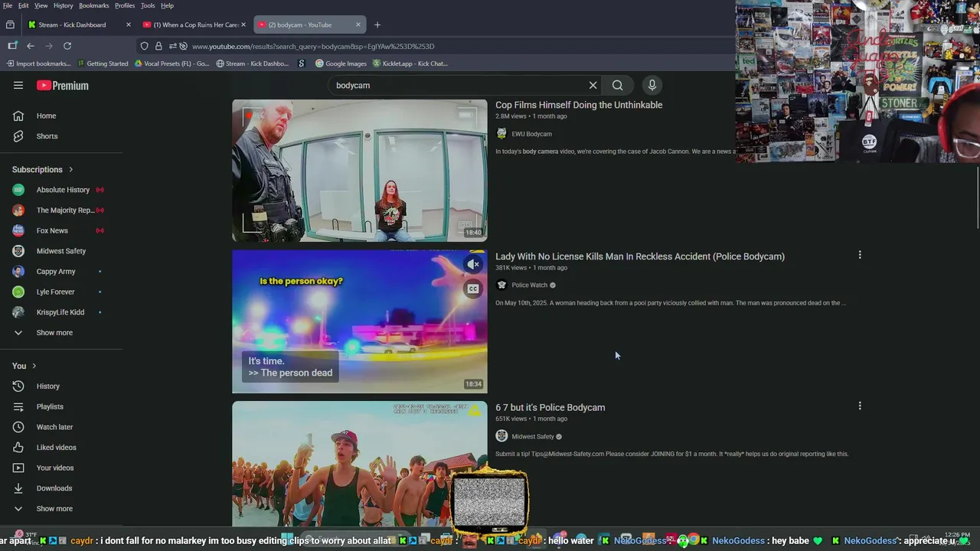Click the Cop Films Himself thumbnail
This screenshot has height=551, width=980.
click(360, 171)
